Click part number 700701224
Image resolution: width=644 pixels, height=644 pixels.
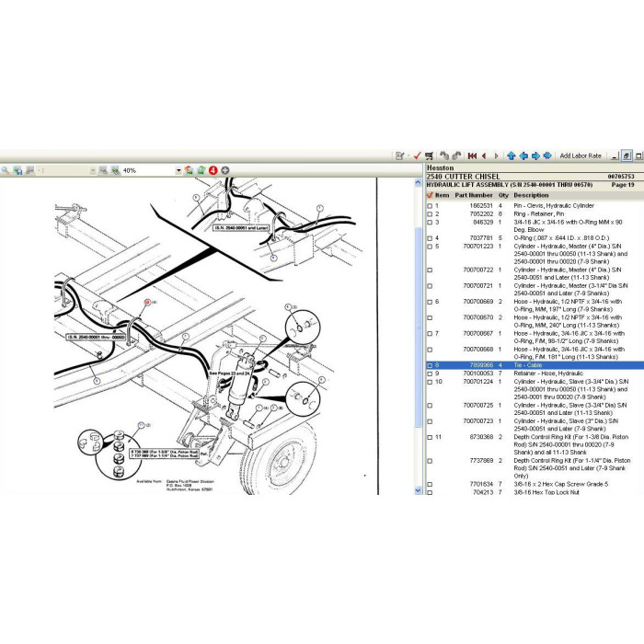(478, 382)
